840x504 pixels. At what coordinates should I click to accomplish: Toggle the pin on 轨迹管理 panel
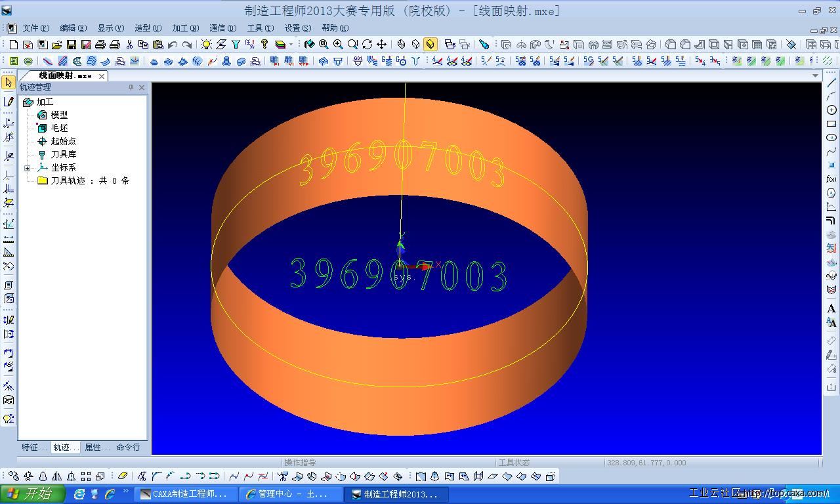tap(131, 87)
